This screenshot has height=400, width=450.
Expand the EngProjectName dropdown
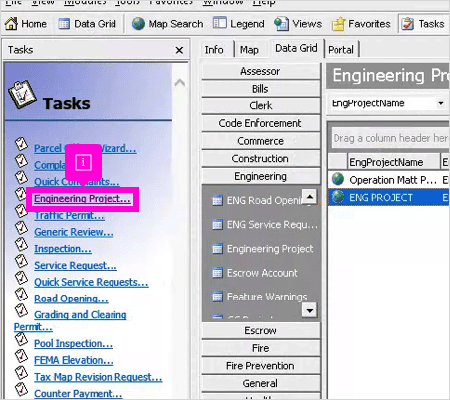pos(441,103)
